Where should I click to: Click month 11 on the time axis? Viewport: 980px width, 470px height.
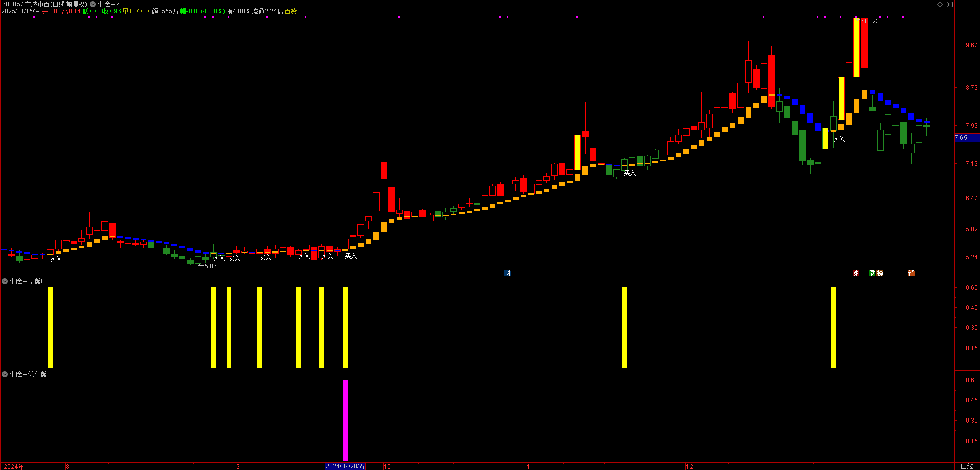point(526,467)
